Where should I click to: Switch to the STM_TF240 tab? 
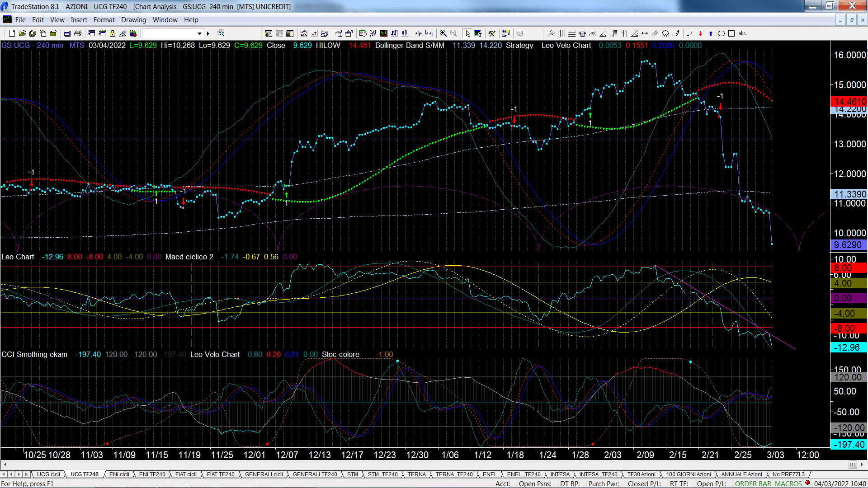pyautogui.click(x=383, y=474)
